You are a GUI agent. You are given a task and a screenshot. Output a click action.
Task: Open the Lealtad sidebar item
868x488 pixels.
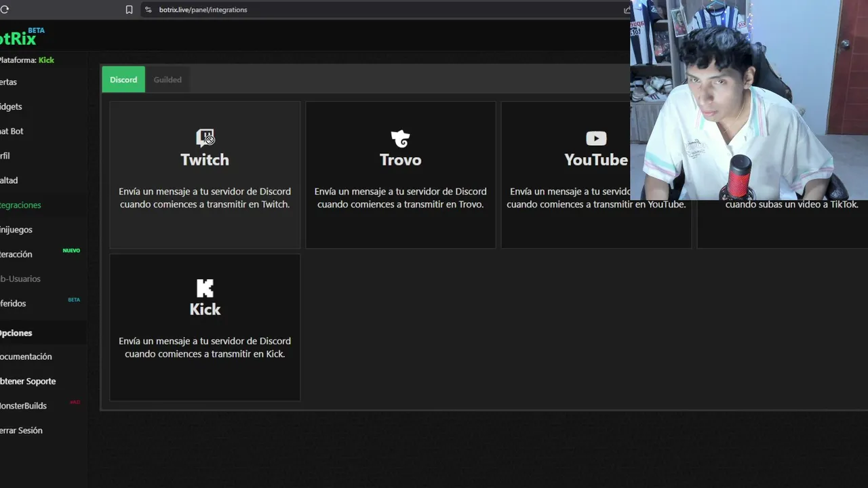pyautogui.click(x=9, y=180)
